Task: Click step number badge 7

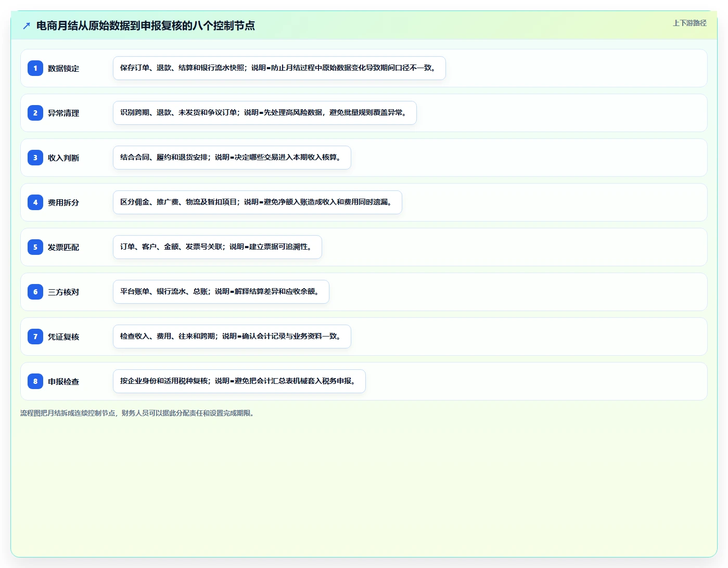Action: pyautogui.click(x=35, y=337)
